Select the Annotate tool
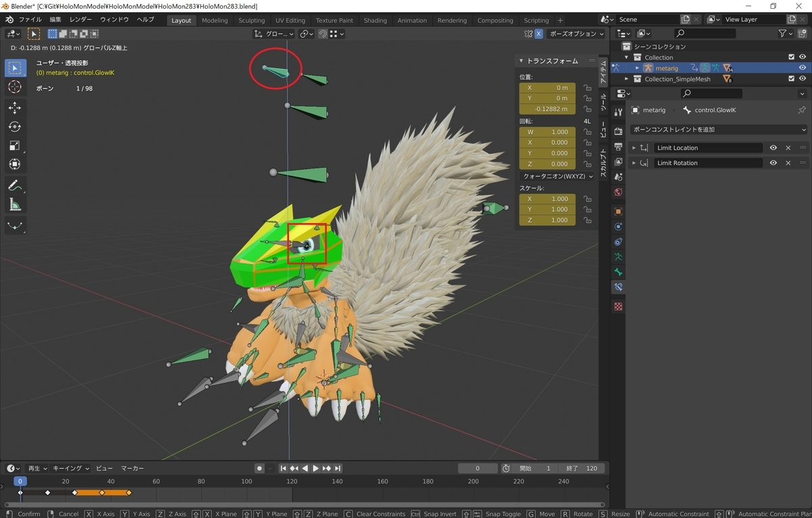Screen dimensions: 812x518 point(15,185)
